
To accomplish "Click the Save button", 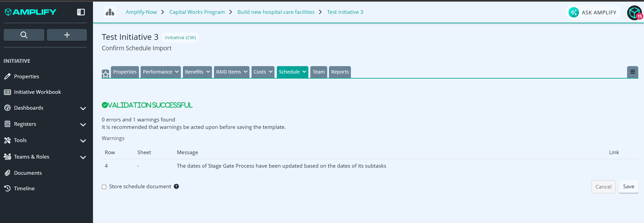I will (x=628, y=187).
